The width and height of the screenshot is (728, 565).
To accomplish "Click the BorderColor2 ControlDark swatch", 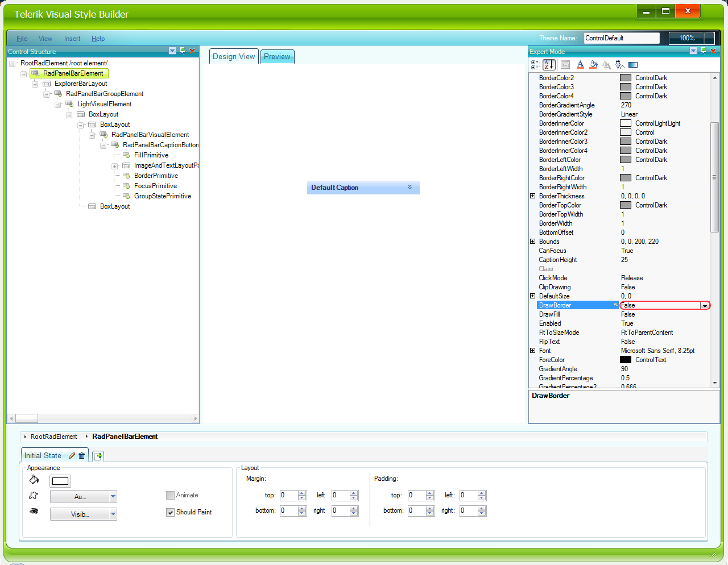I will click(x=626, y=78).
